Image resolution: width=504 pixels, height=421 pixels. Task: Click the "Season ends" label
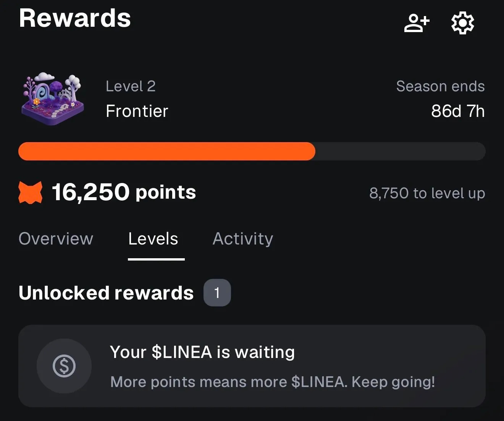[440, 86]
